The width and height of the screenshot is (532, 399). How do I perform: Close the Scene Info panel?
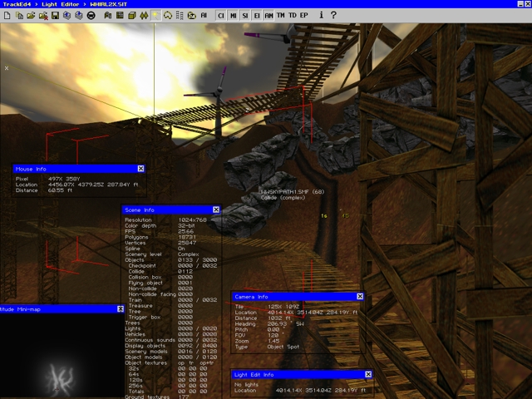[x=216, y=209]
